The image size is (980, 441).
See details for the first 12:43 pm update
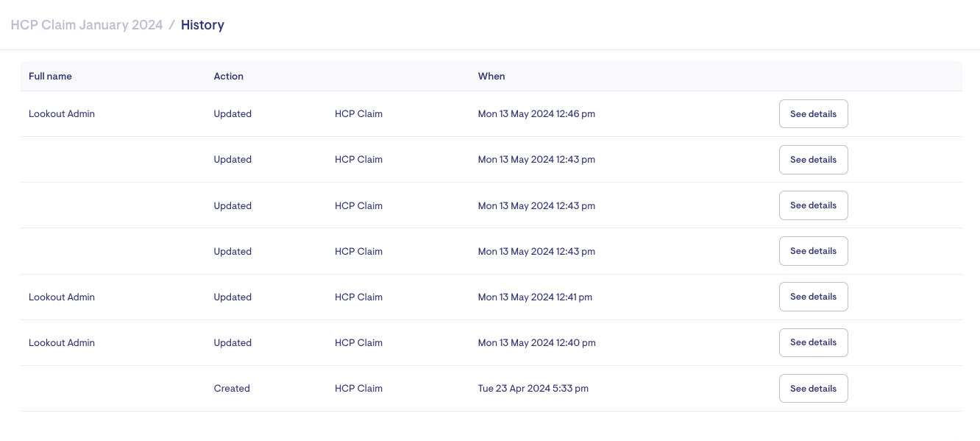click(x=813, y=160)
